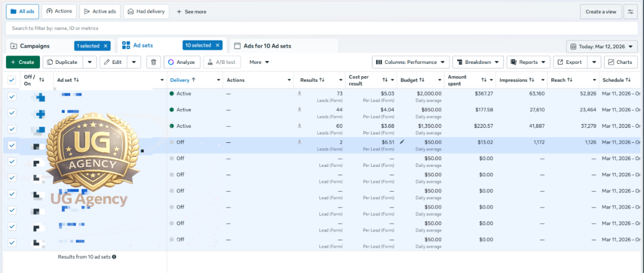Sort the Reach column arrows
This screenshot has width=644, height=273.
coord(570,80)
